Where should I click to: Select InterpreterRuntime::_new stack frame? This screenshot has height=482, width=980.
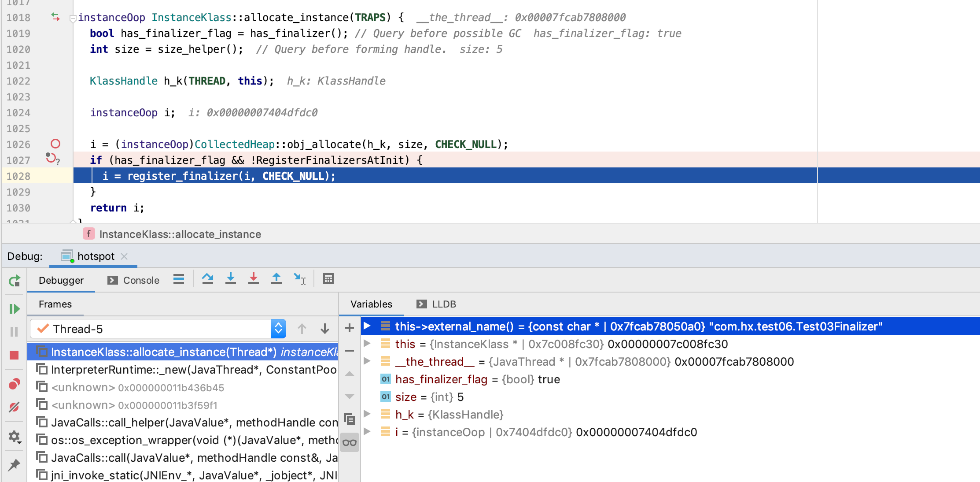pyautogui.click(x=194, y=370)
